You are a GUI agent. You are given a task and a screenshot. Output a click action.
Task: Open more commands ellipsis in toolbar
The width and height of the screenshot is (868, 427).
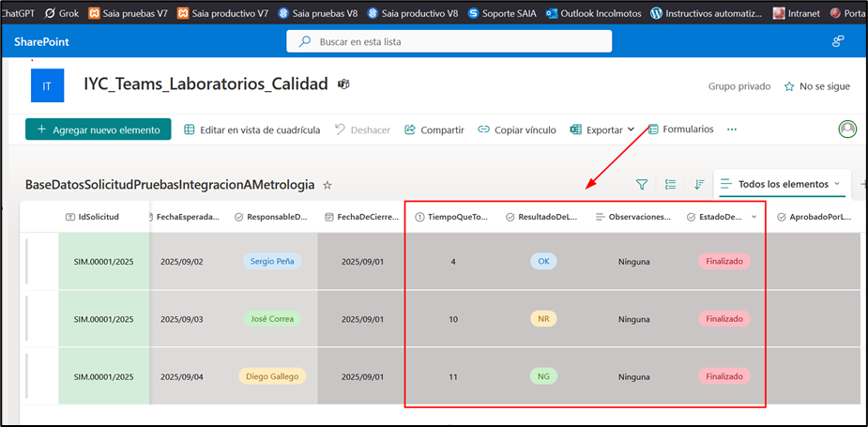pyautogui.click(x=732, y=130)
